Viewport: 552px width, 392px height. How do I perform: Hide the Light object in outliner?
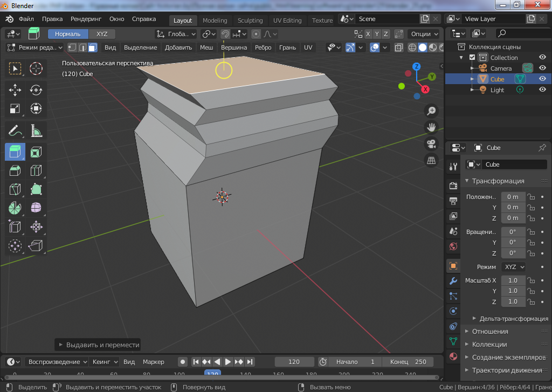542,90
